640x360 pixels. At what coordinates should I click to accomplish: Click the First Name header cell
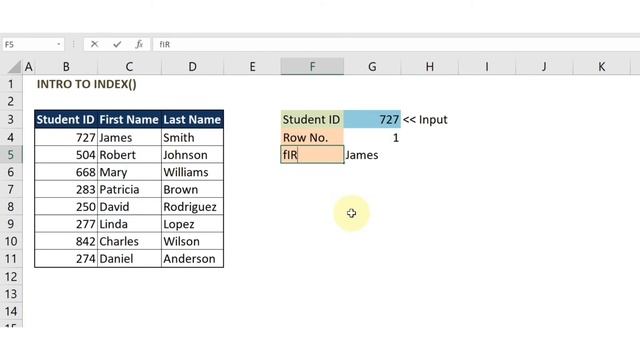[129, 119]
